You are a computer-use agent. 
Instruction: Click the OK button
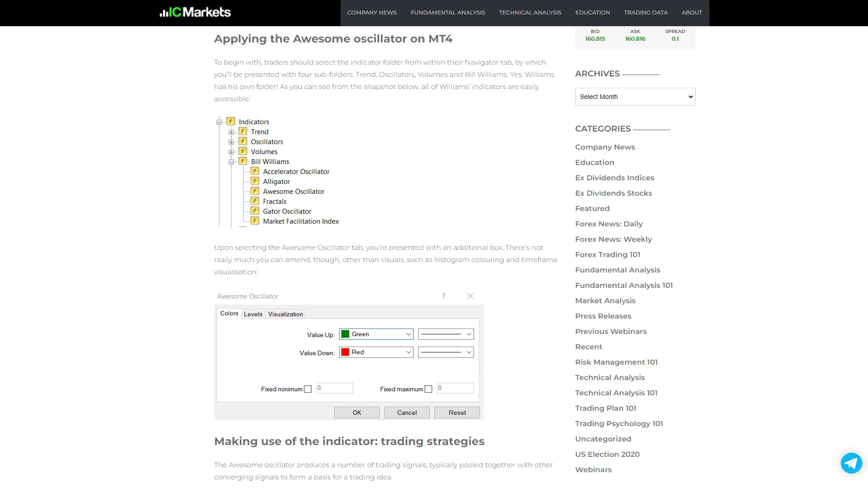(357, 413)
